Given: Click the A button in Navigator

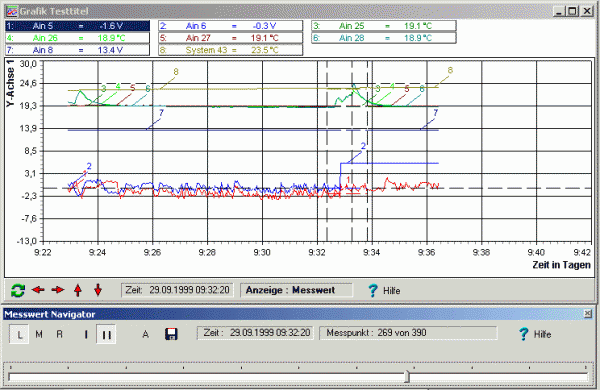Looking at the screenshot, I should [145, 335].
